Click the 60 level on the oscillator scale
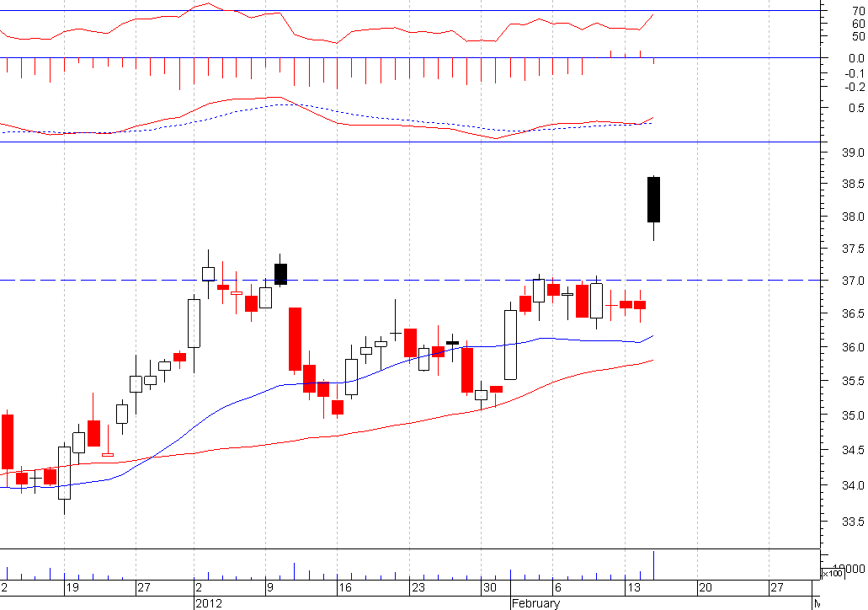Viewport: 868px width, 610px height. point(859,24)
